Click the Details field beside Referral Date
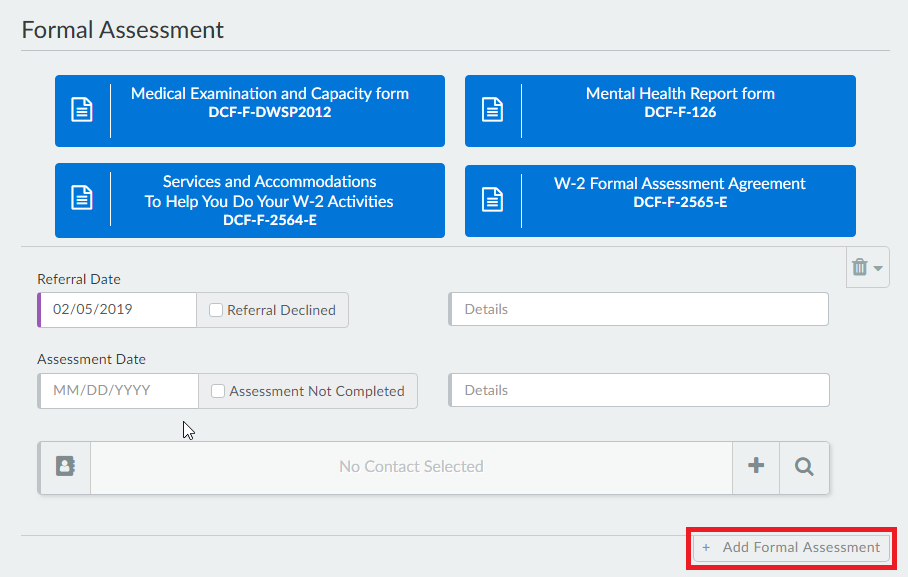908x577 pixels. (x=638, y=310)
